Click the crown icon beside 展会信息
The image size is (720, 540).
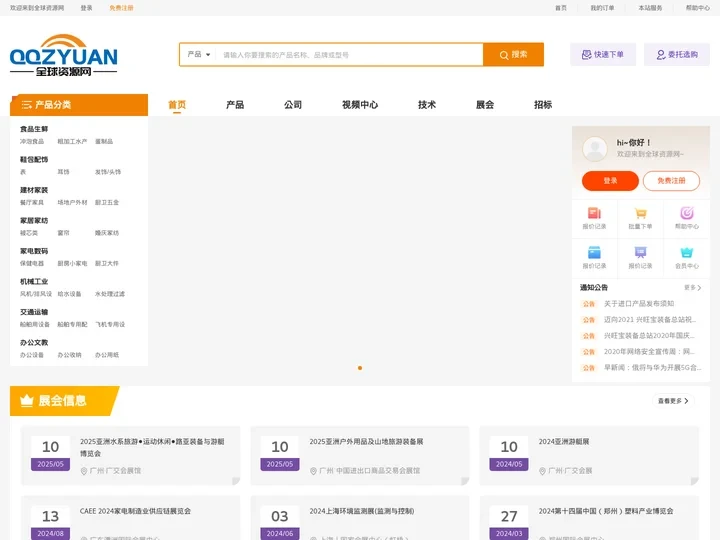[27, 400]
